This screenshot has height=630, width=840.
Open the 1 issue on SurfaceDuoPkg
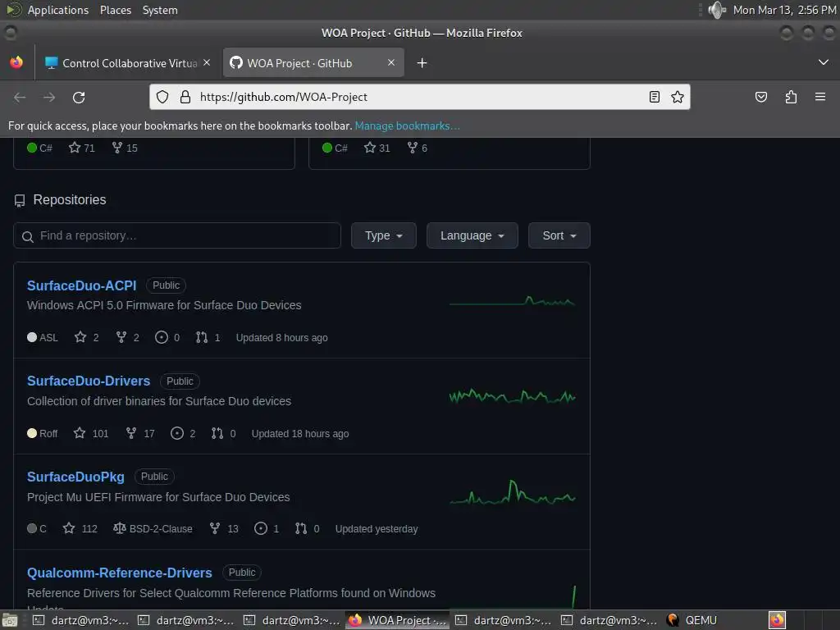click(267, 529)
